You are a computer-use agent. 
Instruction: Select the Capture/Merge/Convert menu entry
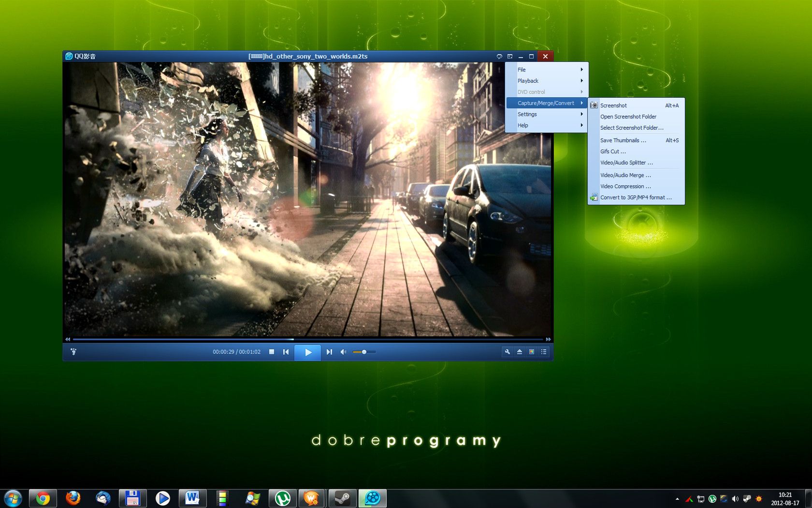[x=547, y=103]
